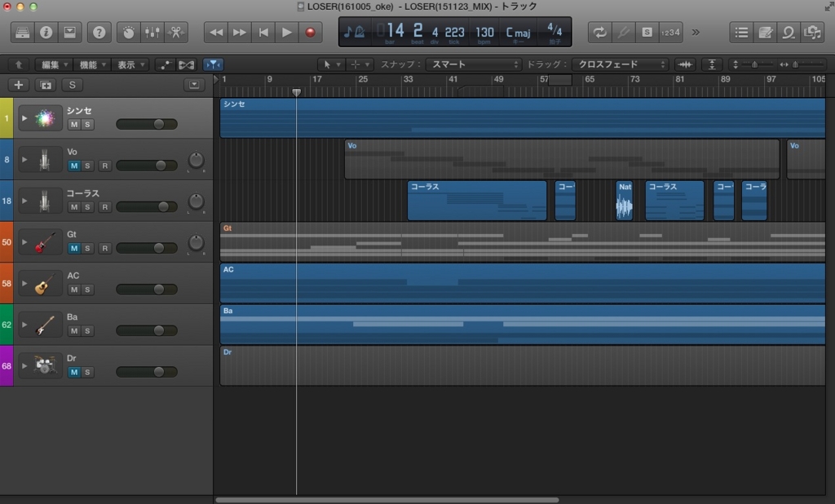Solo the Ba track

click(x=87, y=331)
